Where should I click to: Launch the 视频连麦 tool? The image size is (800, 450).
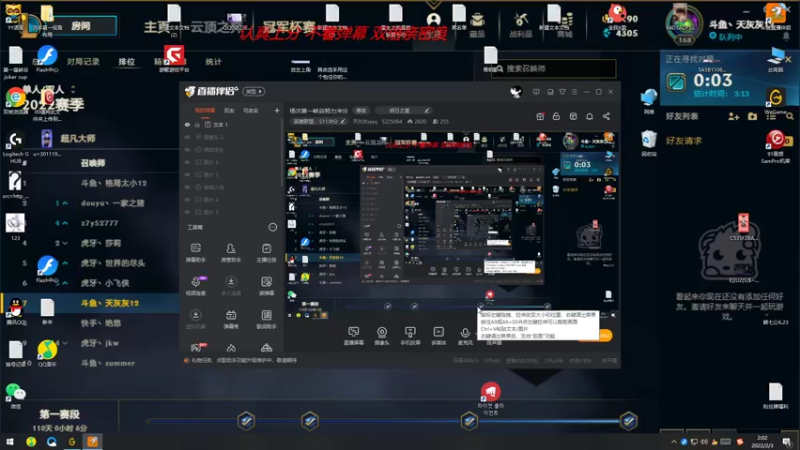[x=195, y=286]
